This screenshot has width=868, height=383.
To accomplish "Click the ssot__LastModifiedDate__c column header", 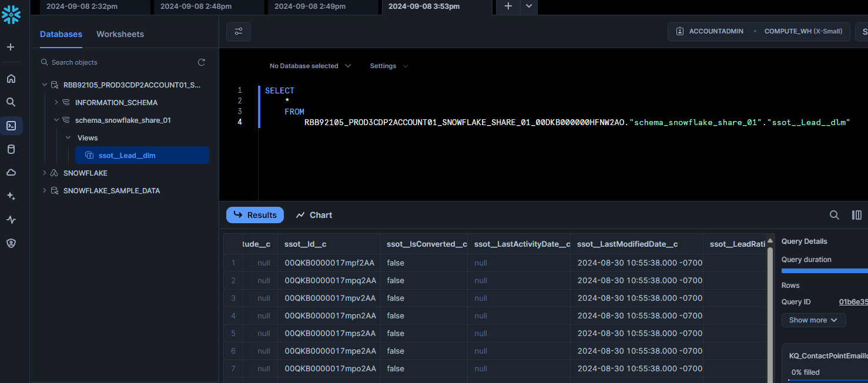I will [636, 244].
